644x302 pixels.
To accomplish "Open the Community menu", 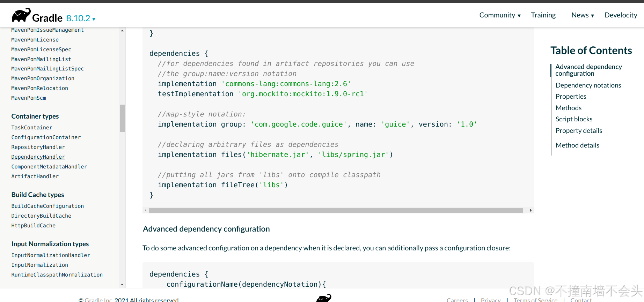I will click(x=500, y=15).
